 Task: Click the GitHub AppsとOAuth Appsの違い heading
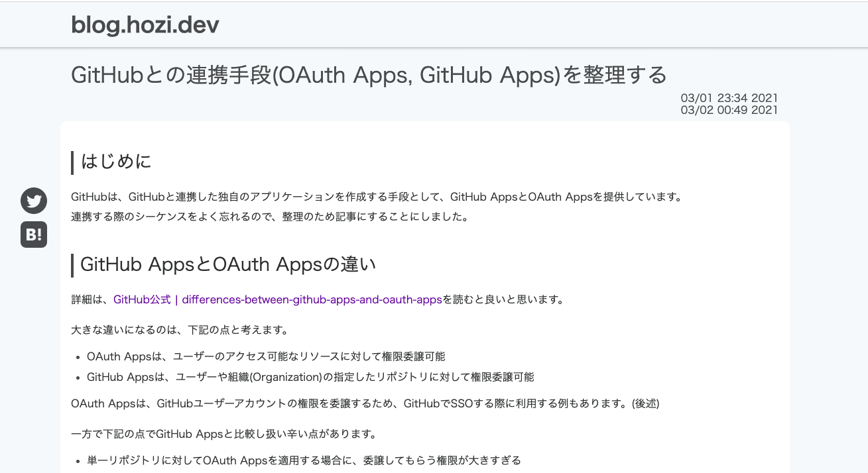click(x=228, y=264)
